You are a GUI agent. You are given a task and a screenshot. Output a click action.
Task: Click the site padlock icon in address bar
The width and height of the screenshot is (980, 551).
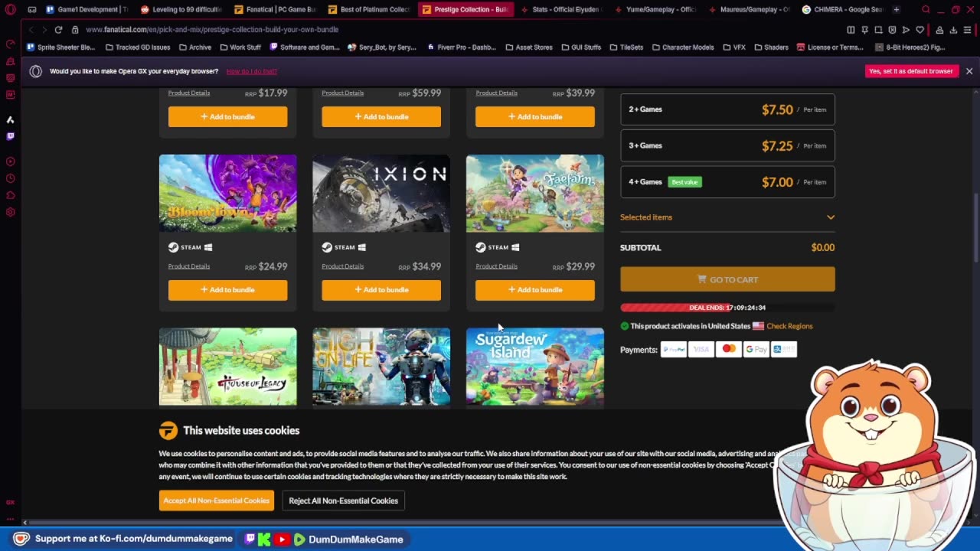point(75,29)
